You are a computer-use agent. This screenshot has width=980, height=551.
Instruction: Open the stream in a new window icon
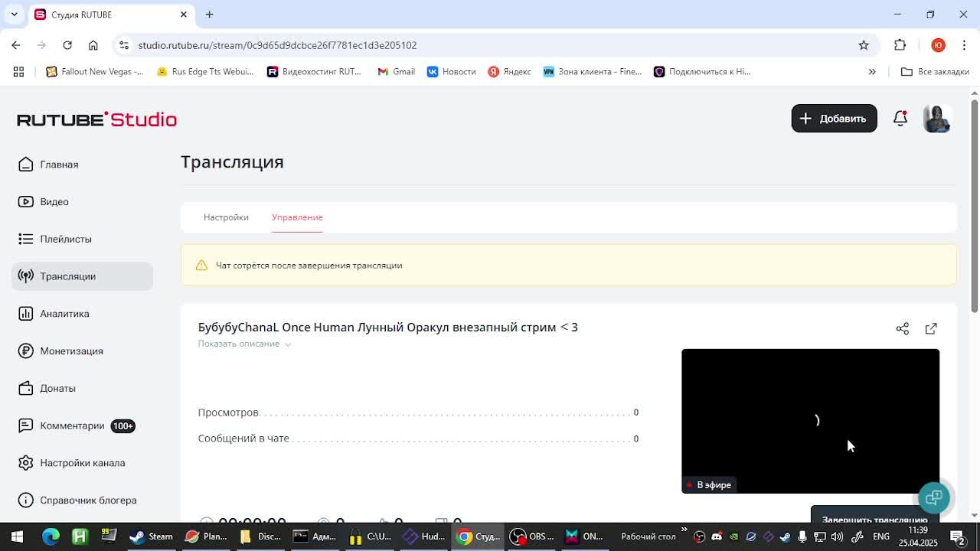click(931, 328)
